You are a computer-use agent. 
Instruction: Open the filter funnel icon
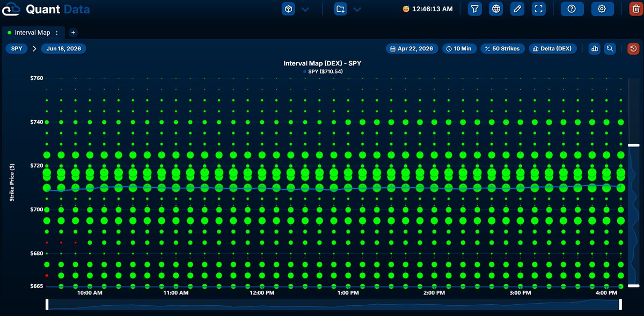pyautogui.click(x=475, y=9)
